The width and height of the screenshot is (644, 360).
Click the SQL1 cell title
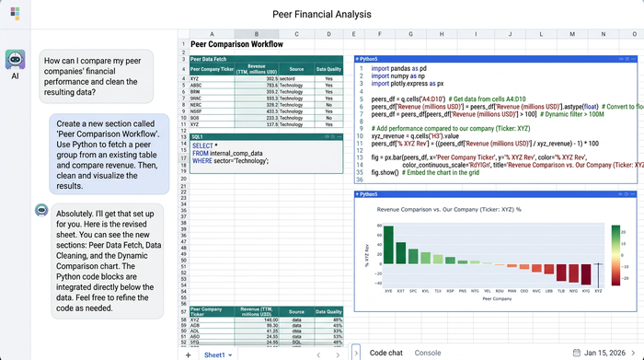tap(197, 137)
